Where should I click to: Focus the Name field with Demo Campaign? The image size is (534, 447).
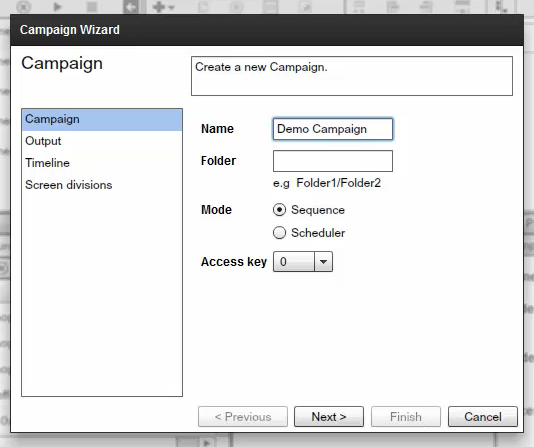click(x=333, y=129)
